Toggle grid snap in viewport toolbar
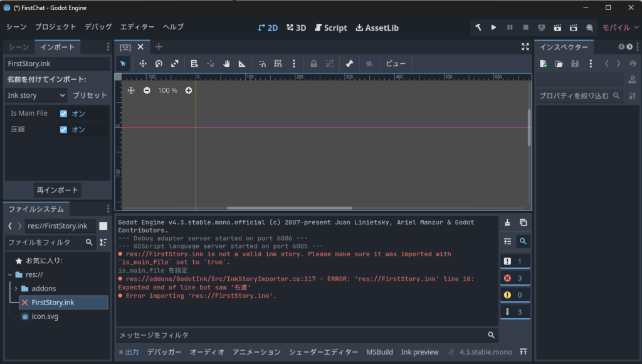This screenshot has width=642, height=364. (x=278, y=63)
